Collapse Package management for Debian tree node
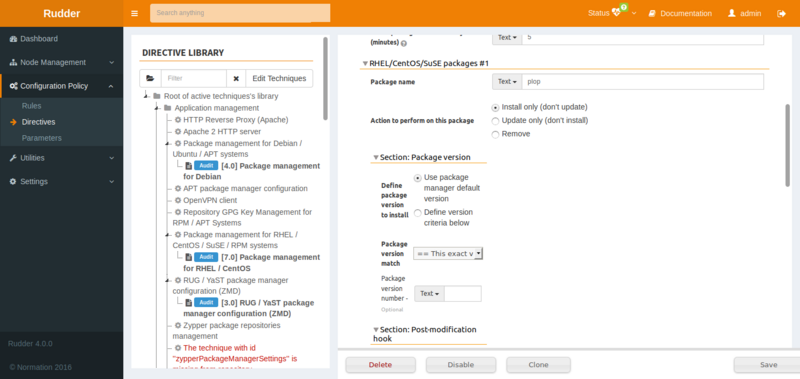This screenshot has height=379, width=800. 167,144
